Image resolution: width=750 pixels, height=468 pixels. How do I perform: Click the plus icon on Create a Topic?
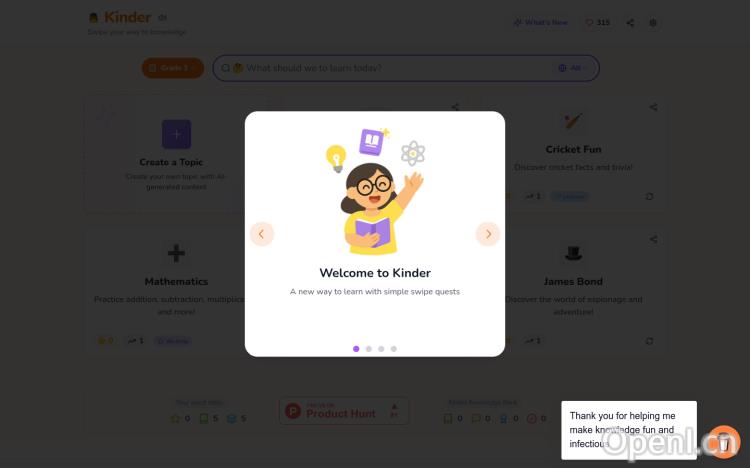[x=176, y=134]
